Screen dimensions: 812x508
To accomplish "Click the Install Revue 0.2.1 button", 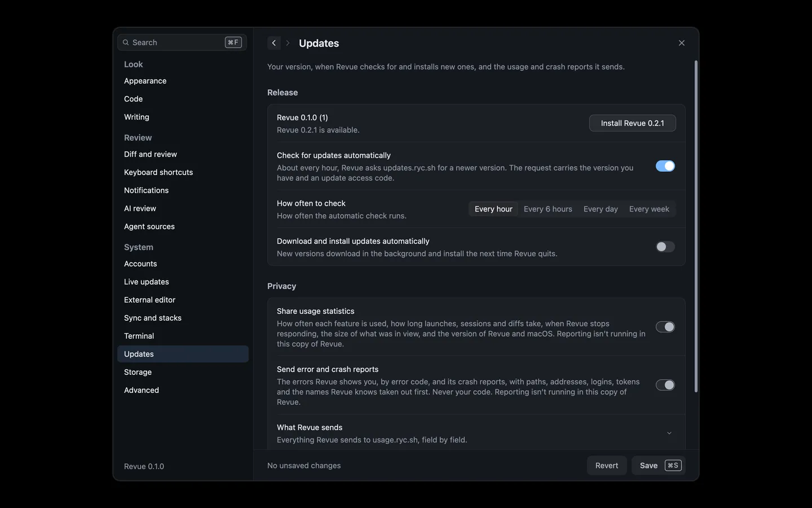I will (632, 123).
